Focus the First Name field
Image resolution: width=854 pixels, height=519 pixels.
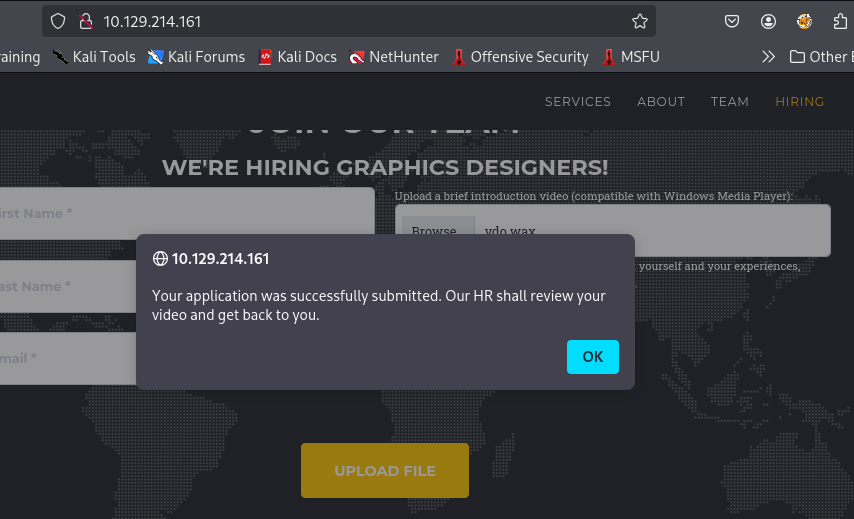187,211
